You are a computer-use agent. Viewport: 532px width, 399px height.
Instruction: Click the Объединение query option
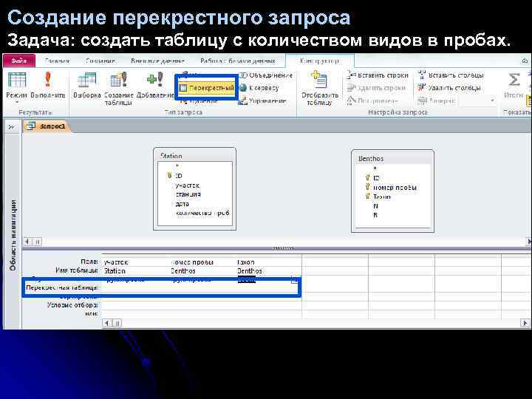(266, 75)
